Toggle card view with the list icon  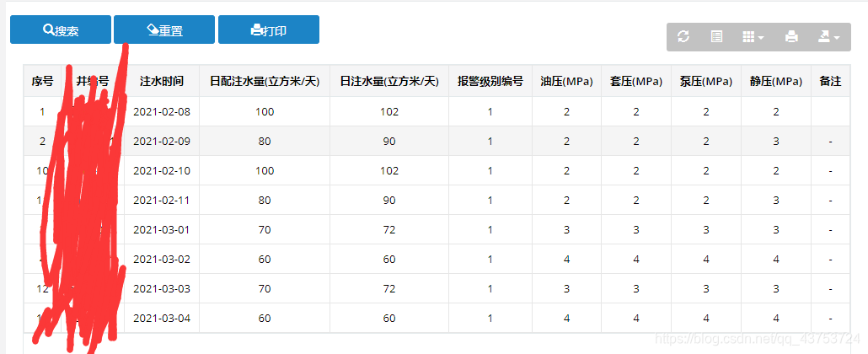point(716,37)
